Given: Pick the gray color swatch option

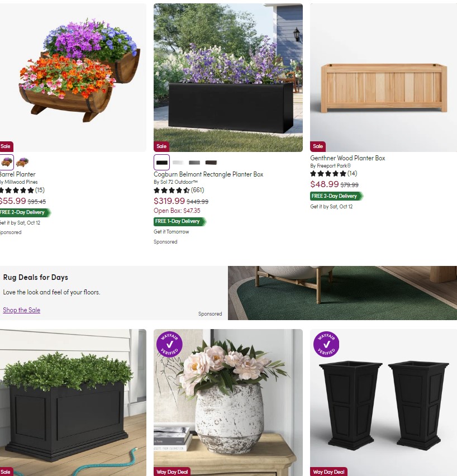Looking at the screenshot, I should 194,163.
